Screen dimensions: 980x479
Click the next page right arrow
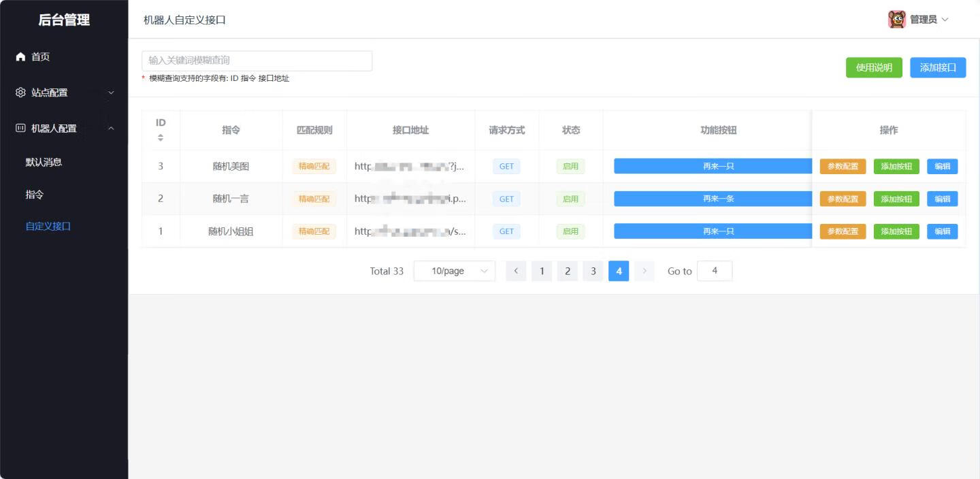[x=644, y=271]
